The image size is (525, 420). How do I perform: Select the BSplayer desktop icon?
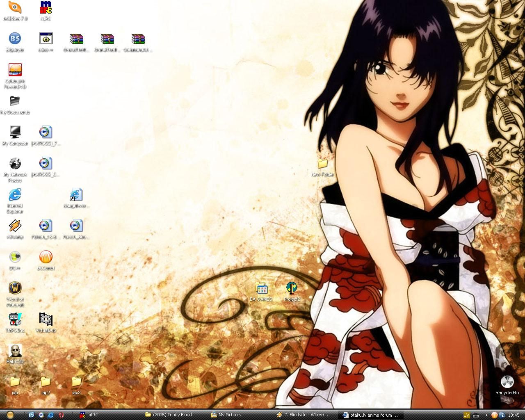(15, 42)
